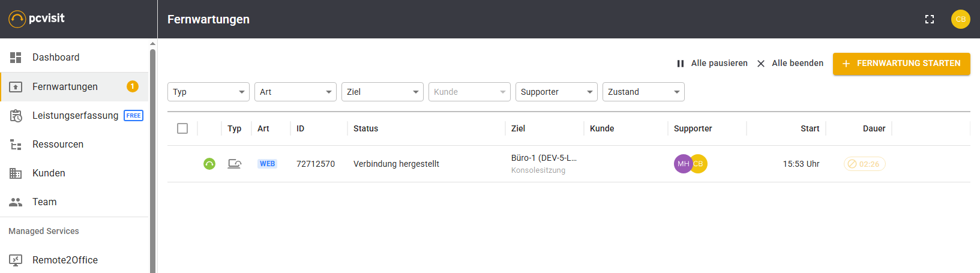Click Alle beenden
The image size is (980, 273).
pyautogui.click(x=790, y=64)
